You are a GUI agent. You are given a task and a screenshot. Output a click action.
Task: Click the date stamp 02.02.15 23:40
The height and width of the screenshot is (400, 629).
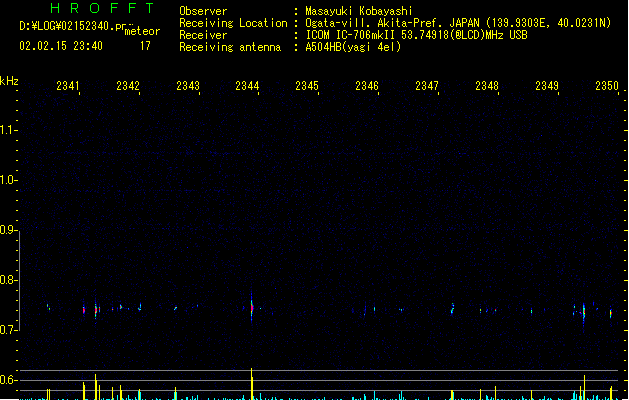click(x=61, y=46)
